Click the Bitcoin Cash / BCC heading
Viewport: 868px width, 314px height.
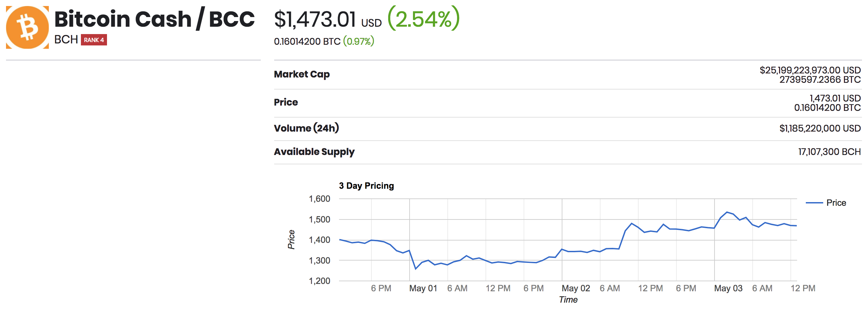154,19
